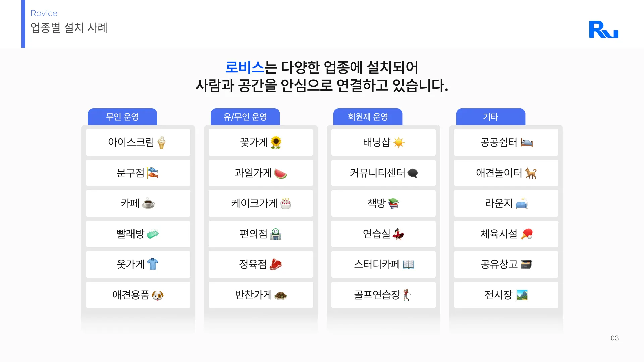Click the Rovice logo icon
This screenshot has width=644, height=362.
(x=603, y=29)
